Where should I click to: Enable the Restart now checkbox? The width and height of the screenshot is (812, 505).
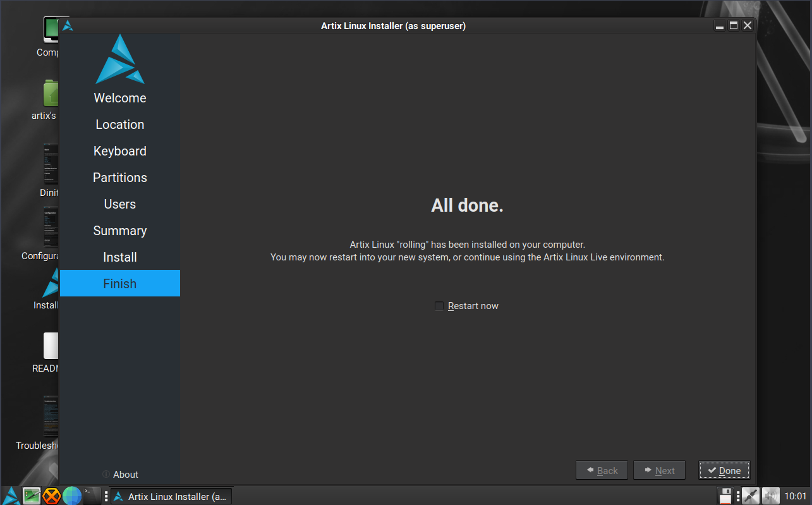pos(439,306)
